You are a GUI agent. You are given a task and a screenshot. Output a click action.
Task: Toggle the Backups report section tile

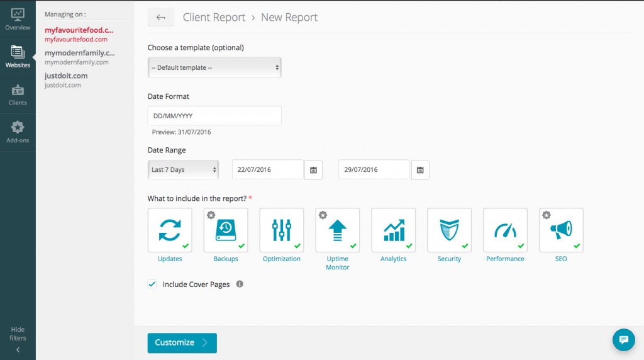[x=226, y=230]
